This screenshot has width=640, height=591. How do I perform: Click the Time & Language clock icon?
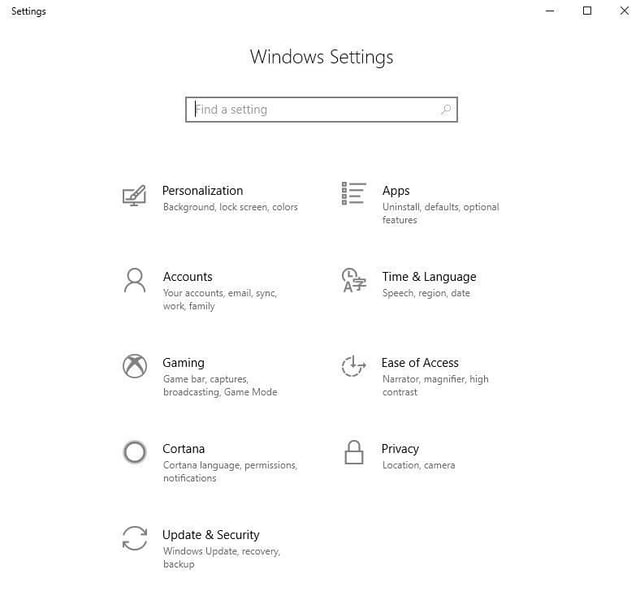pos(353,280)
